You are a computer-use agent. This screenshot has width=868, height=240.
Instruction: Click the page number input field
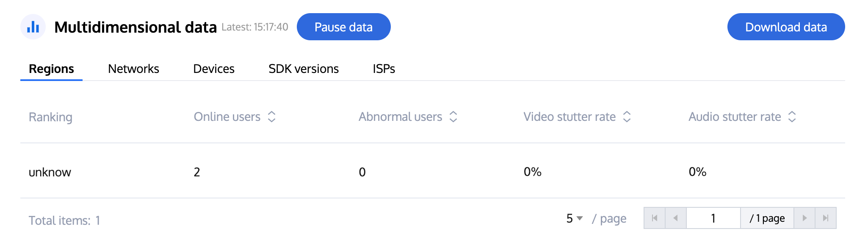click(713, 218)
